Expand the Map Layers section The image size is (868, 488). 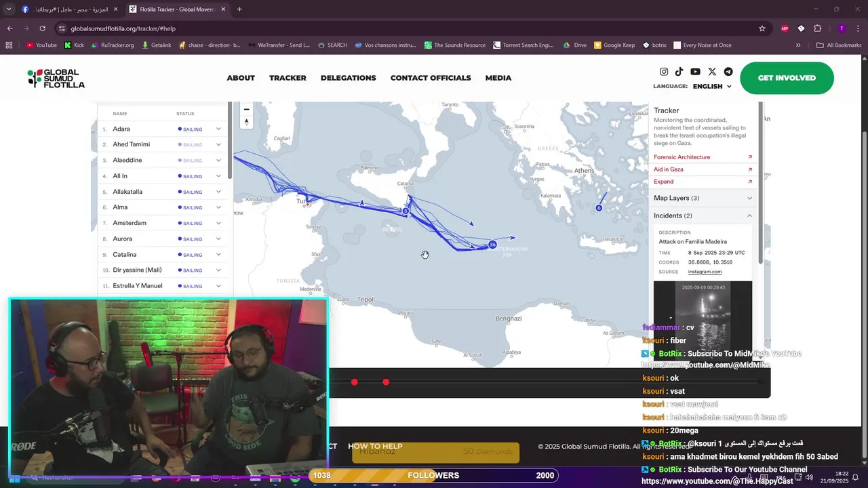(703, 198)
